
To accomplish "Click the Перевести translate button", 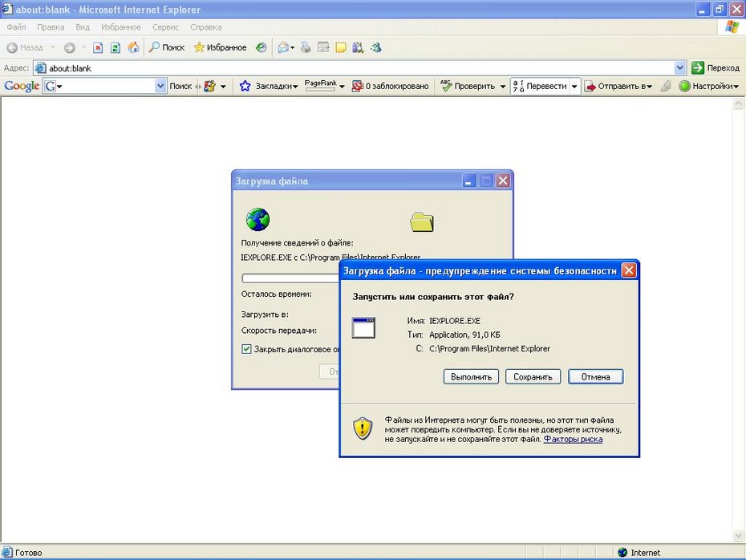I will (540, 86).
